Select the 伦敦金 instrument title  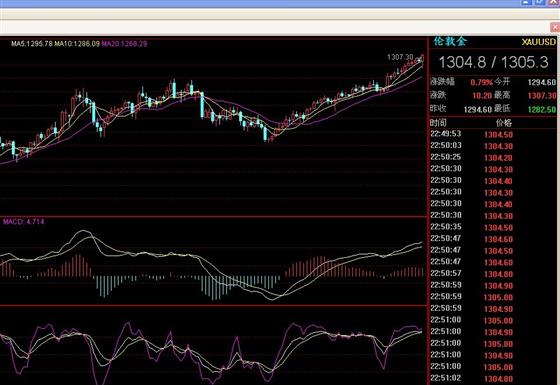pos(450,41)
